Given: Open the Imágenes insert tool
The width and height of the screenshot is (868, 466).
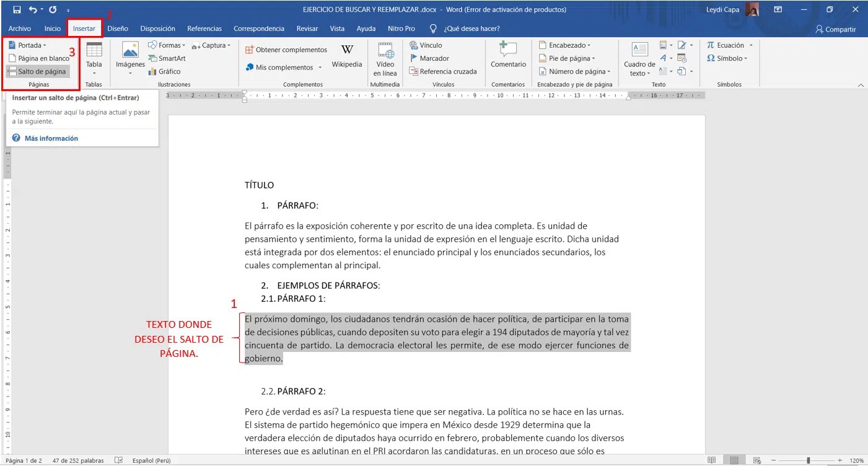Looking at the screenshot, I should tap(129, 58).
